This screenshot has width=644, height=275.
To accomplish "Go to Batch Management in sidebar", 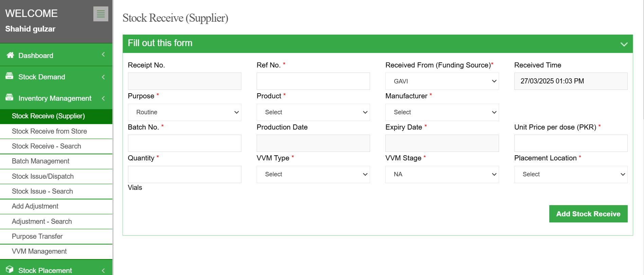I will coord(40,161).
